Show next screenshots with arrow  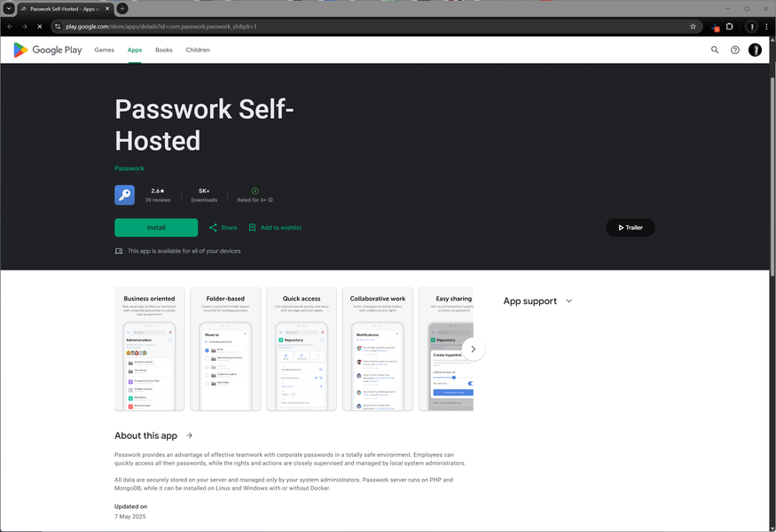(x=473, y=348)
